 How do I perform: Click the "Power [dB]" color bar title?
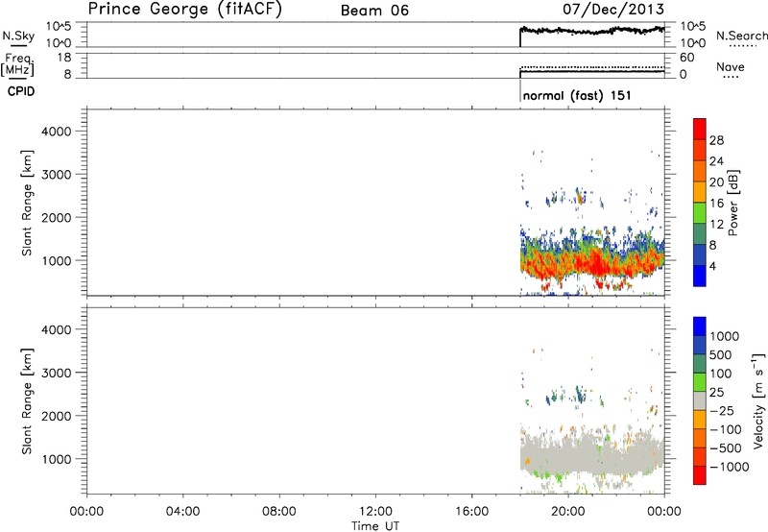733,203
